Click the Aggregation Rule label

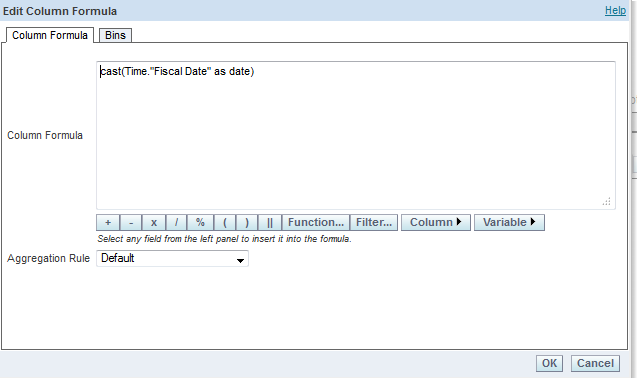coord(48,259)
